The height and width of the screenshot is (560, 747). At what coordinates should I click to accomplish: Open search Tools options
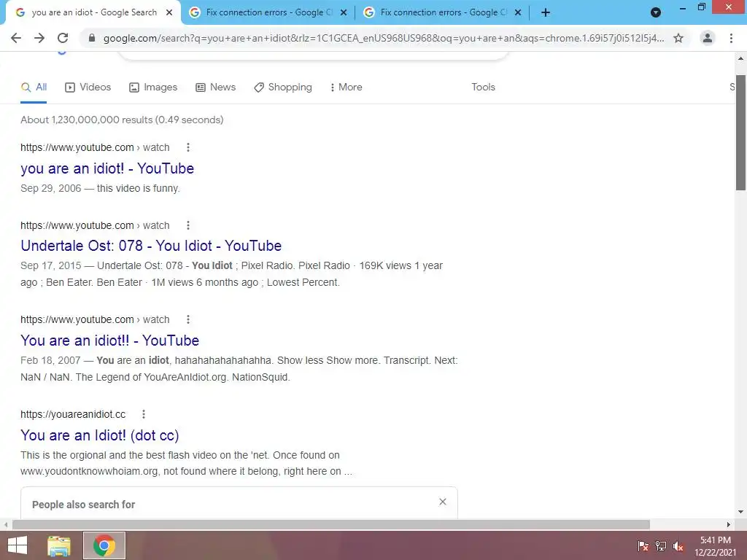483,87
